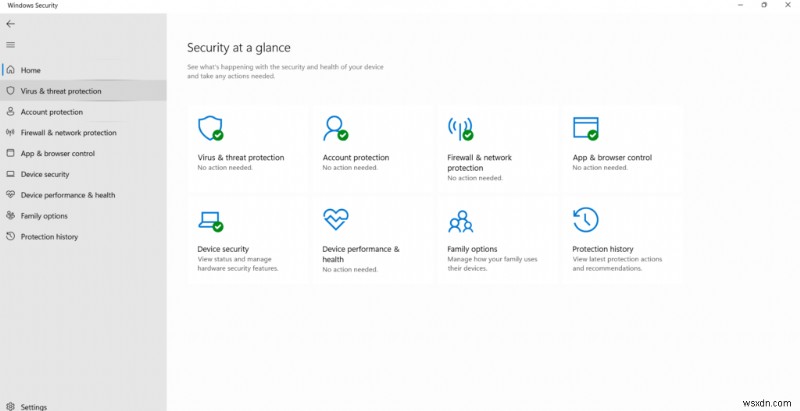
Task: Open the Firewall & network protection card title
Action: click(x=480, y=163)
